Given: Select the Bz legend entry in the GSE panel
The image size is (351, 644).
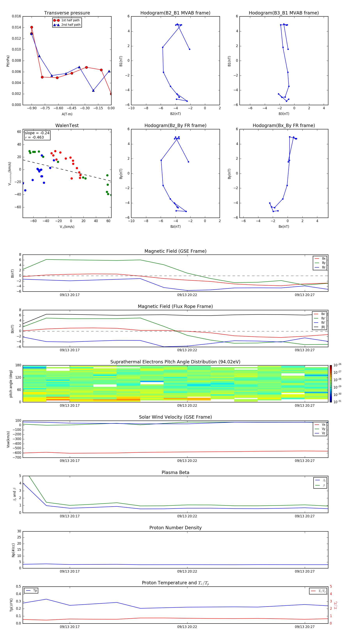Looking at the screenshot, I should (320, 267).
